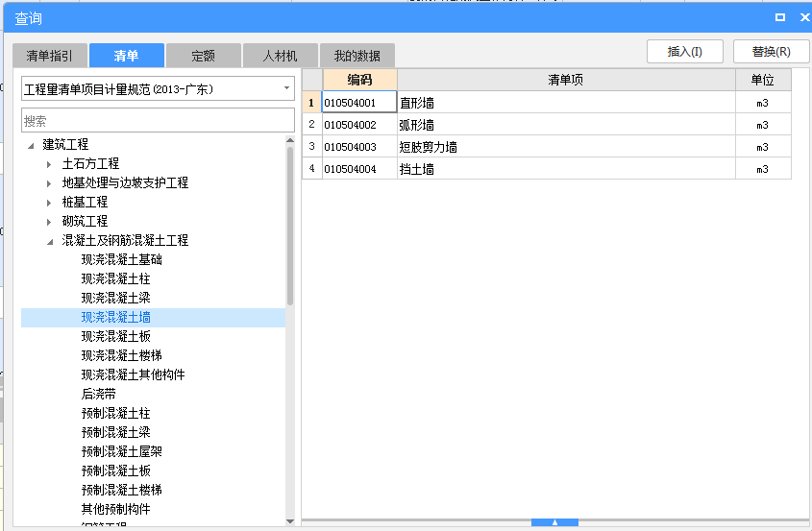812x531 pixels.
Task: Select code cell 010504003
Action: click(359, 147)
